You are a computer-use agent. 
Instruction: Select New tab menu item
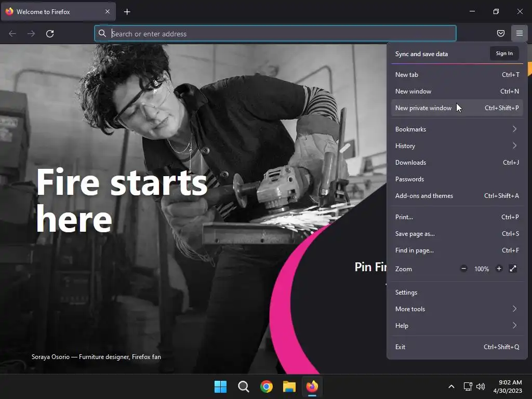click(x=457, y=75)
